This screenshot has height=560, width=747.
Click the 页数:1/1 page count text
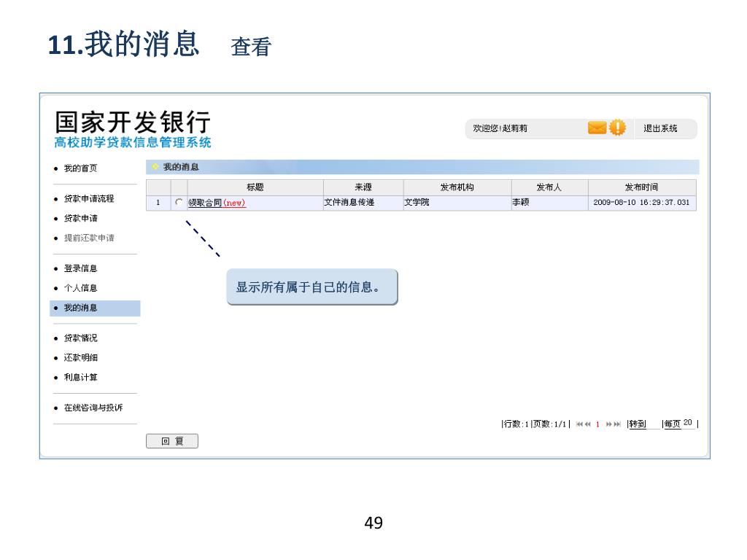(550, 424)
